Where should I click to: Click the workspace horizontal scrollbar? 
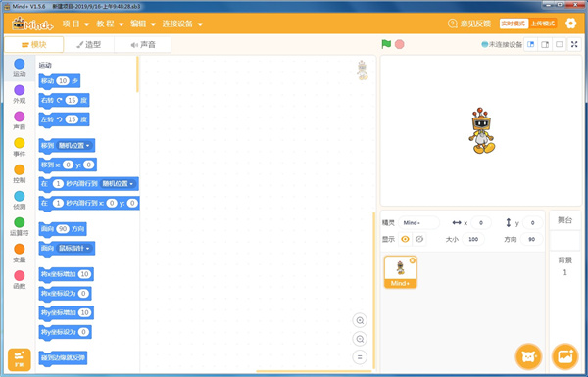click(314, 371)
